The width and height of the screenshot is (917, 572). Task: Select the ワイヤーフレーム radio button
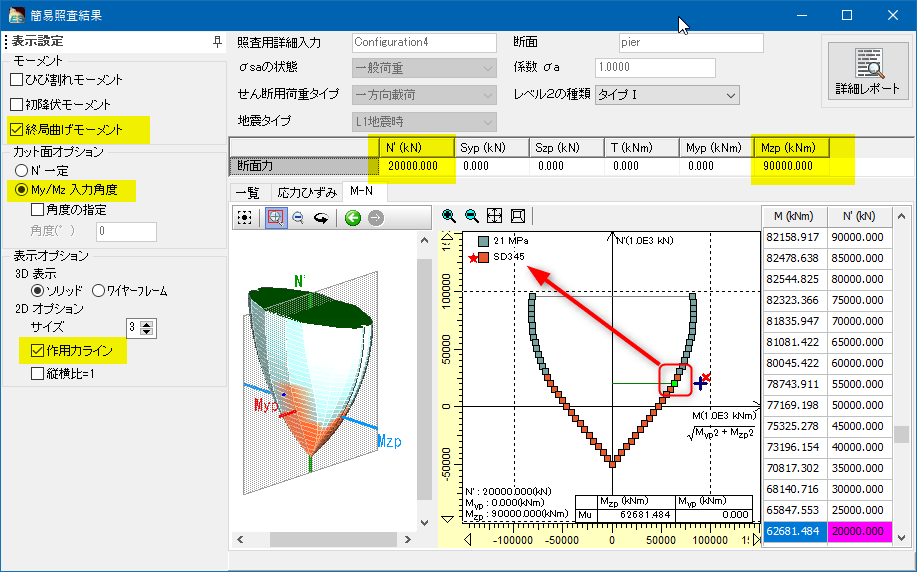(98, 290)
